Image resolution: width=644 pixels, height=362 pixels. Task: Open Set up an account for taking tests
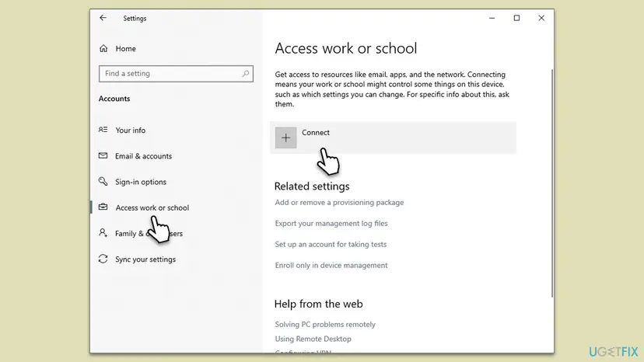point(331,244)
